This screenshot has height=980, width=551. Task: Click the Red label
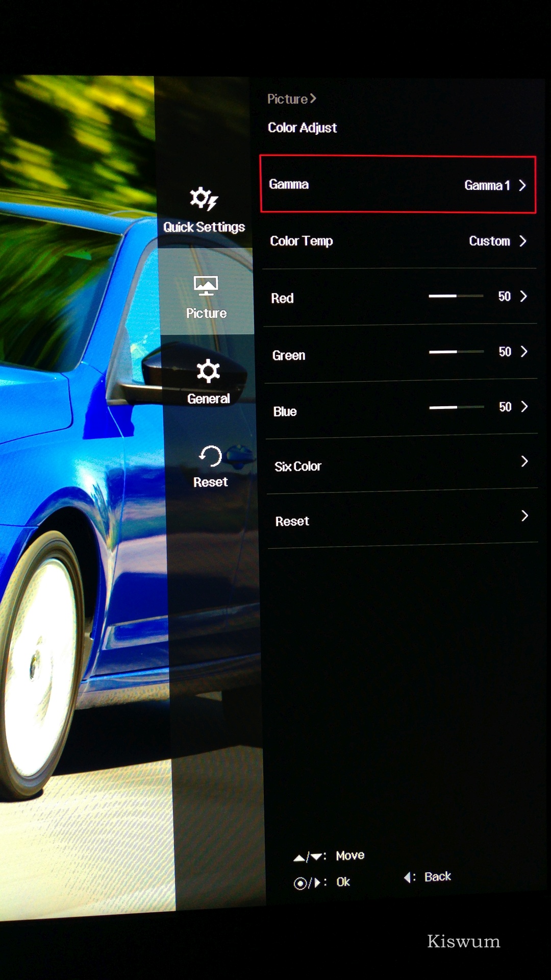[282, 298]
